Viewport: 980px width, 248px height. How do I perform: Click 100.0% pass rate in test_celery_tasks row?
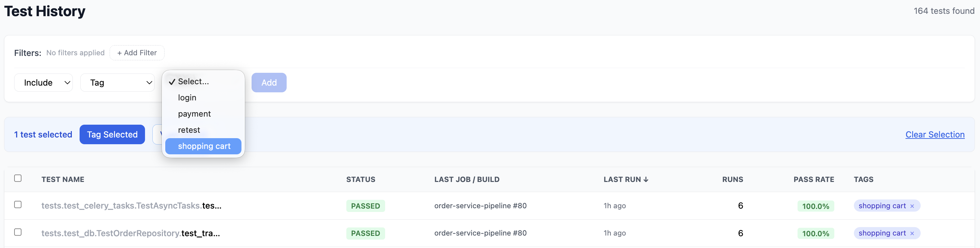816,207
